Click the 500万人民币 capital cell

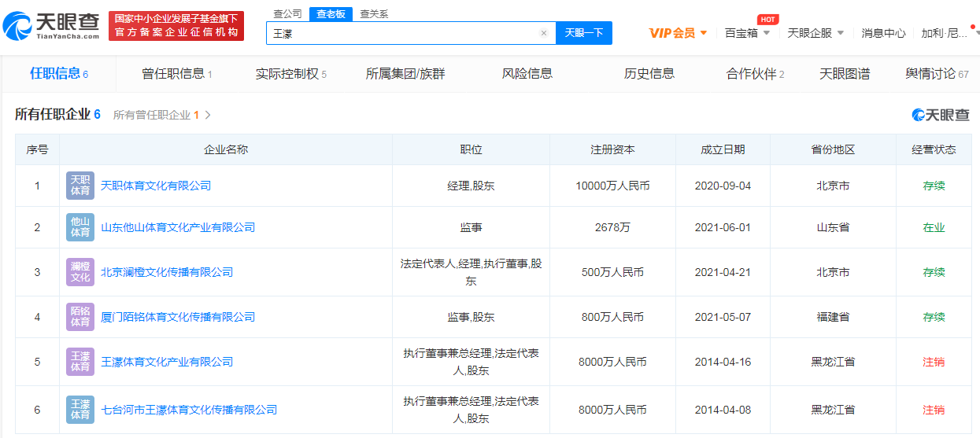pos(612,272)
